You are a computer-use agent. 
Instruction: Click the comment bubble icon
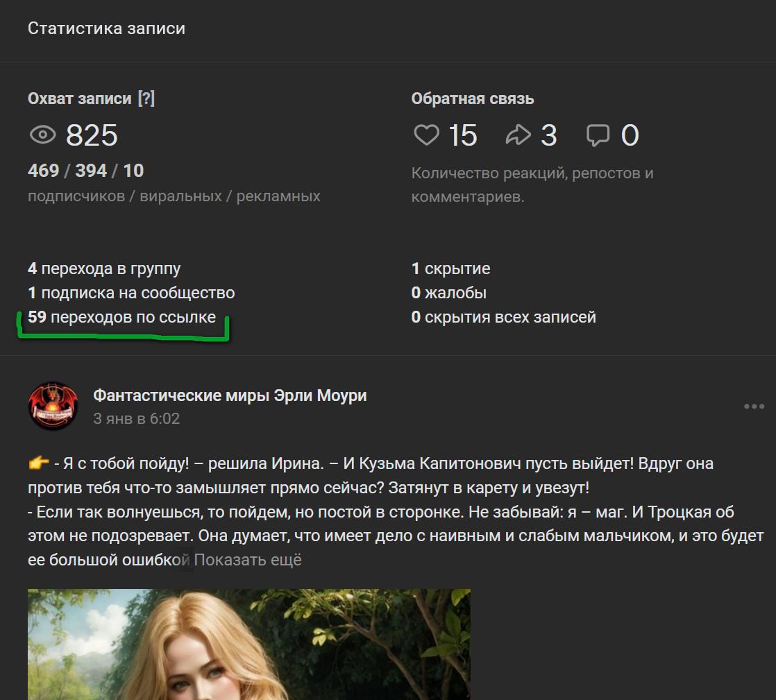point(598,135)
